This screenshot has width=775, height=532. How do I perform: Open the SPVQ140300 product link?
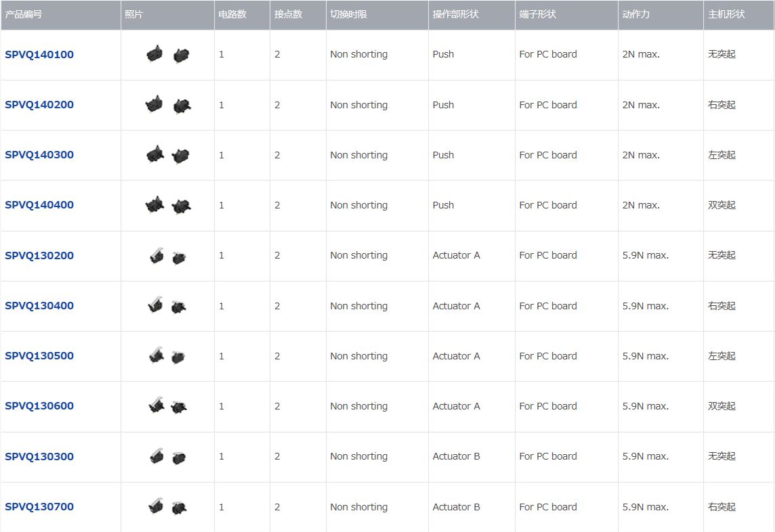39,154
